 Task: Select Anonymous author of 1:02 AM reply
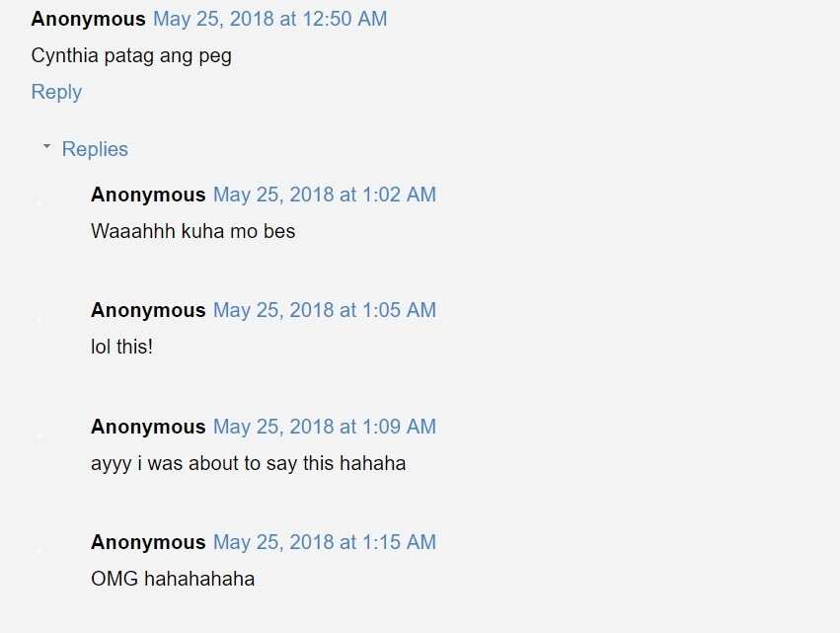(x=148, y=195)
